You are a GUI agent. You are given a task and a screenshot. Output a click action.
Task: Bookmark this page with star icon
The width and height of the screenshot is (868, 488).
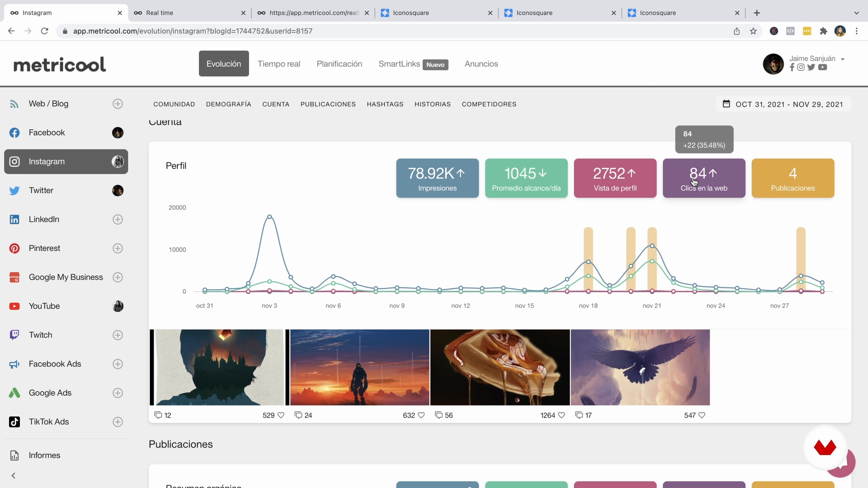click(x=753, y=31)
